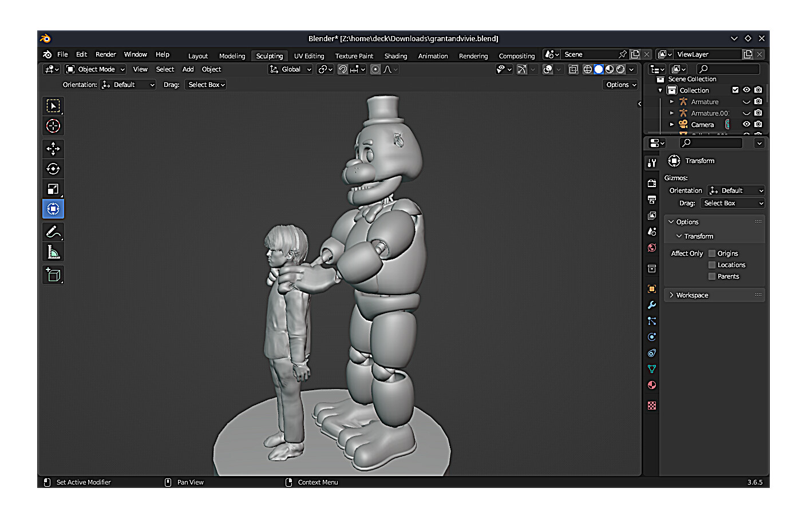The height and width of the screenshot is (532, 807).
Task: Select the active Transform tool
Action: point(53,209)
